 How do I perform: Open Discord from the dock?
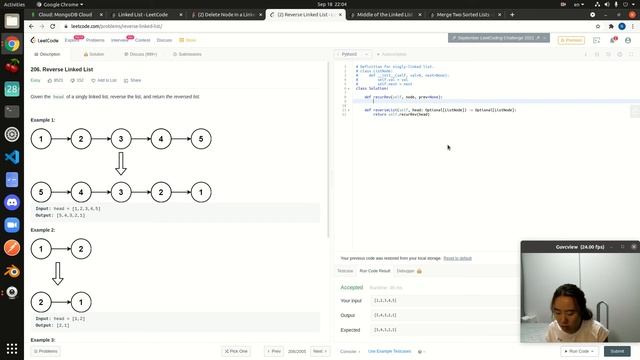point(12,202)
